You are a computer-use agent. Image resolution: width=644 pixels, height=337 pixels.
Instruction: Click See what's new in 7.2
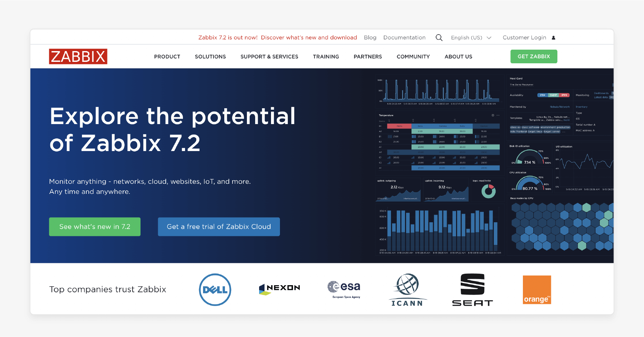coord(95,227)
